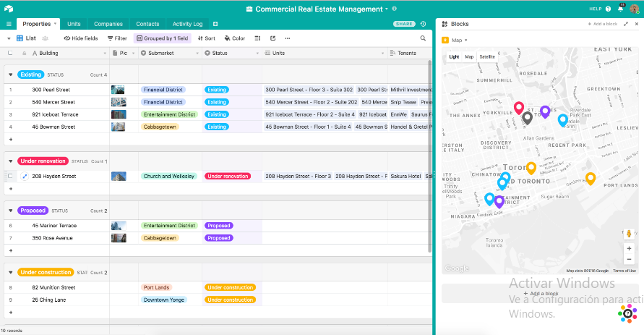
Task: Open the 45 Mariner Terrace picture thumbnail
Action: tap(119, 226)
